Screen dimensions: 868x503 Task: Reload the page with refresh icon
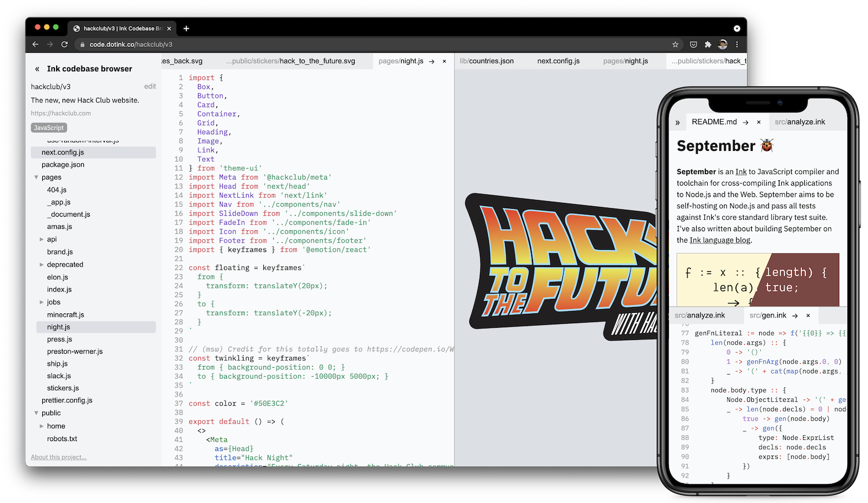64,45
